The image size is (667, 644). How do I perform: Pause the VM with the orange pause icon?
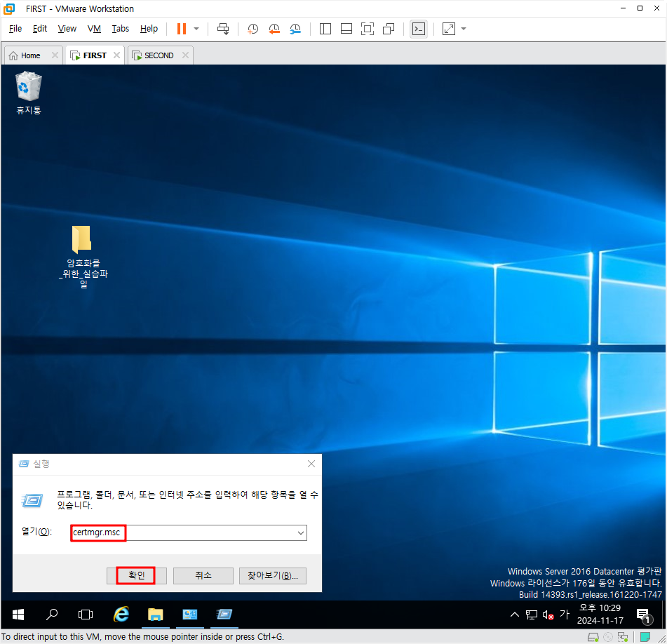pos(182,29)
